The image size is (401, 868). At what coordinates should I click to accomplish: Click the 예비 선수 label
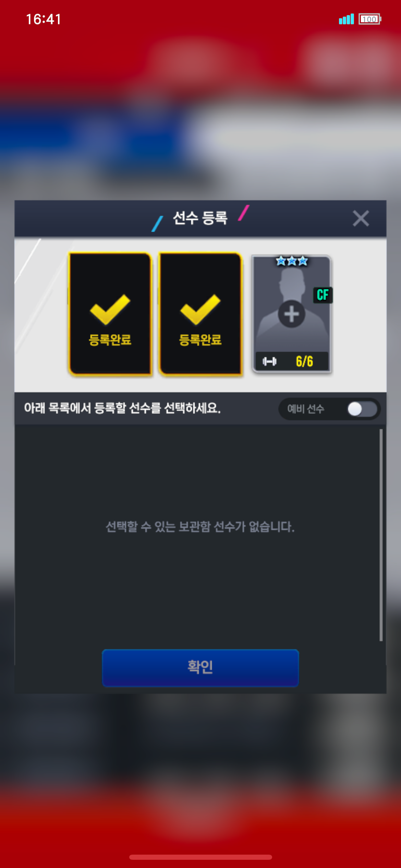pos(306,409)
